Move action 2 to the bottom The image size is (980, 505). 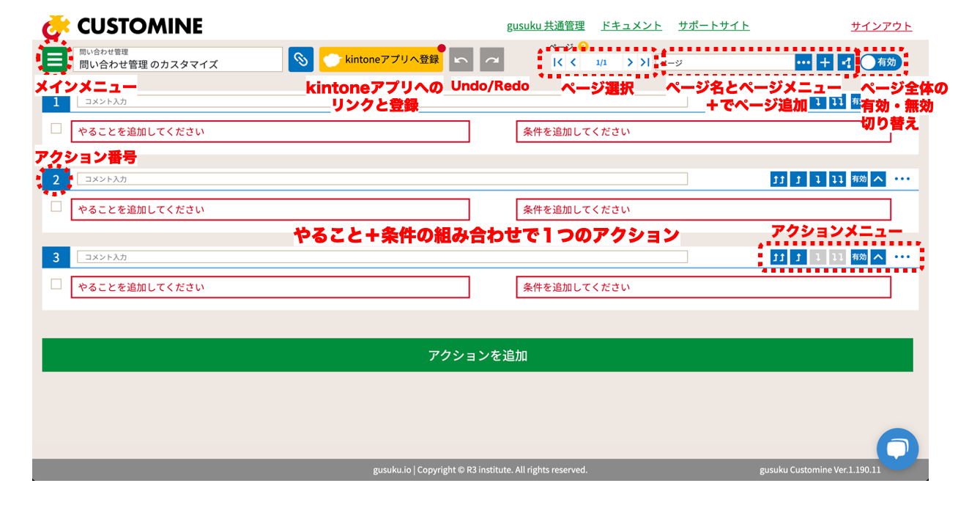pos(838,179)
